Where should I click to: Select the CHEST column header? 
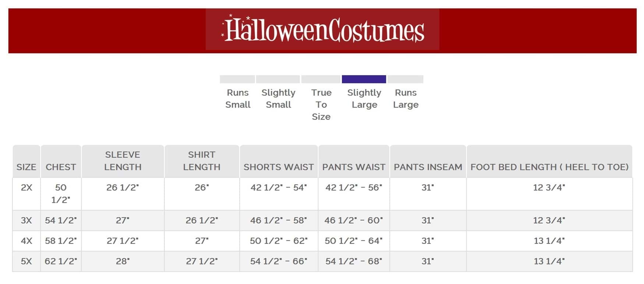[61, 167]
